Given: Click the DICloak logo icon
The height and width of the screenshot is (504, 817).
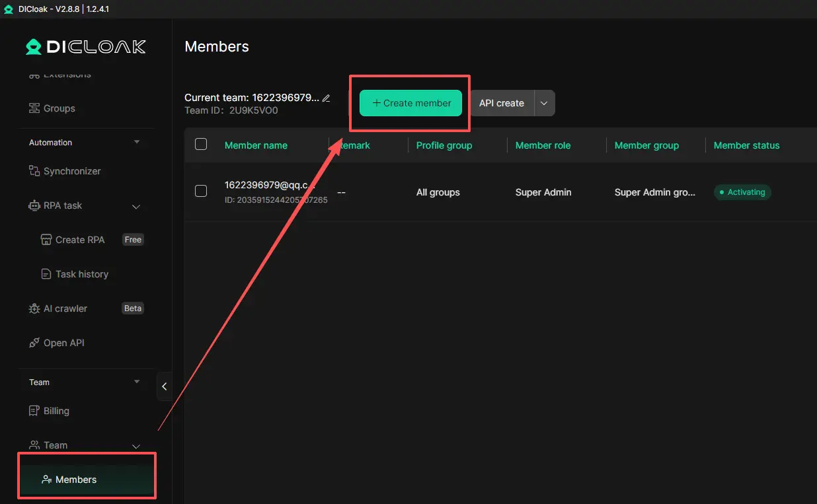Looking at the screenshot, I should tap(33, 47).
